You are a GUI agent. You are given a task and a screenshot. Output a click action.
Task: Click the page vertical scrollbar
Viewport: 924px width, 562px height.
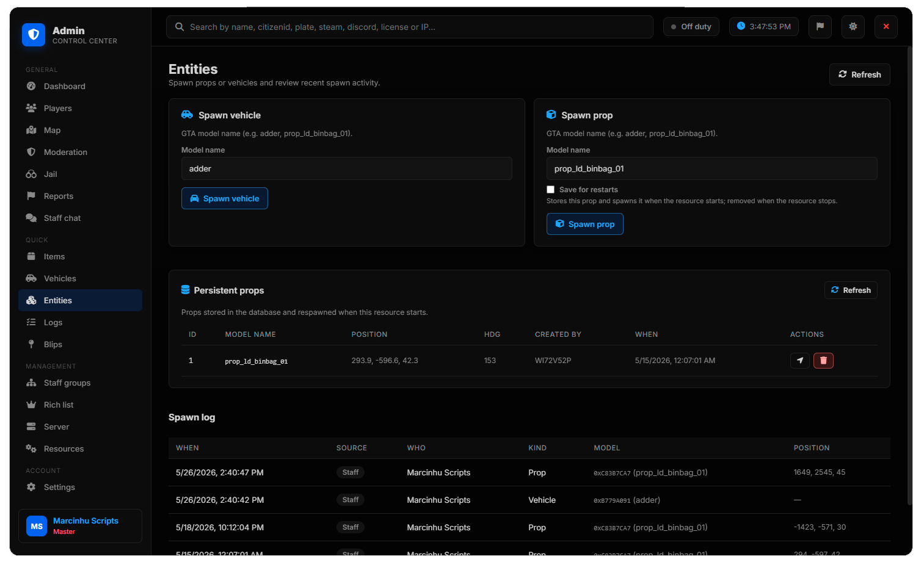point(909,275)
